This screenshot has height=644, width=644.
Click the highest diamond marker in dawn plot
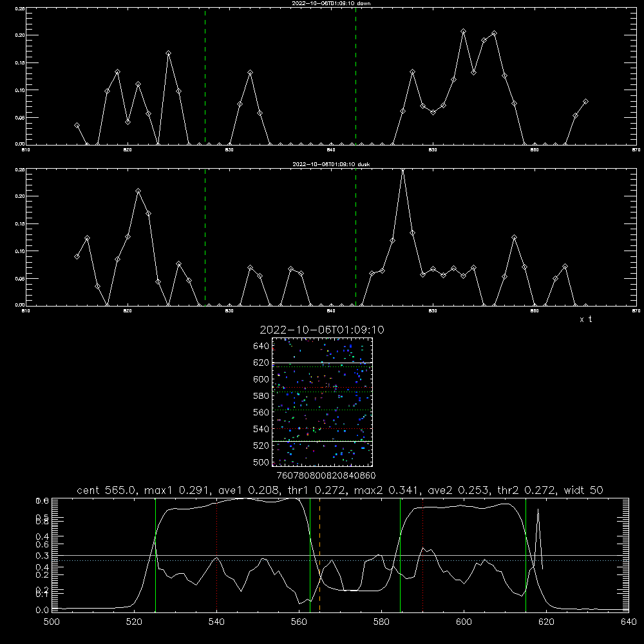463,32
